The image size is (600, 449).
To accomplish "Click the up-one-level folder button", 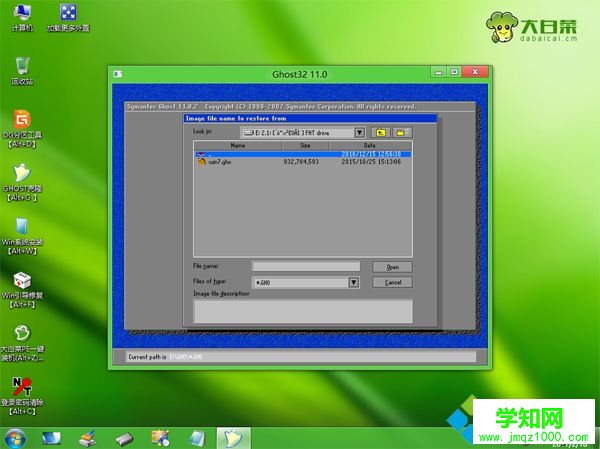I will tap(381, 132).
